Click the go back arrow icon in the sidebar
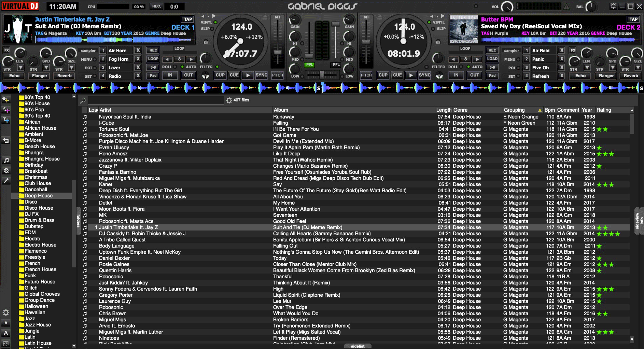Viewport: 644px width, 349px height. pyautogui.click(x=6, y=140)
